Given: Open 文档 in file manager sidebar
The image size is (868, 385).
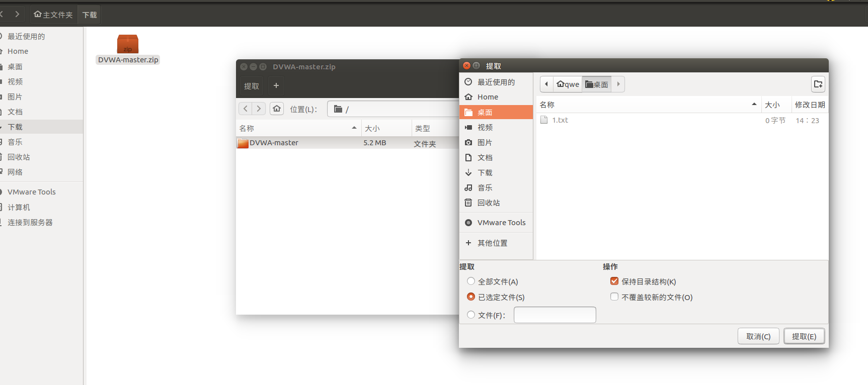Looking at the screenshot, I should click(x=41, y=112).
